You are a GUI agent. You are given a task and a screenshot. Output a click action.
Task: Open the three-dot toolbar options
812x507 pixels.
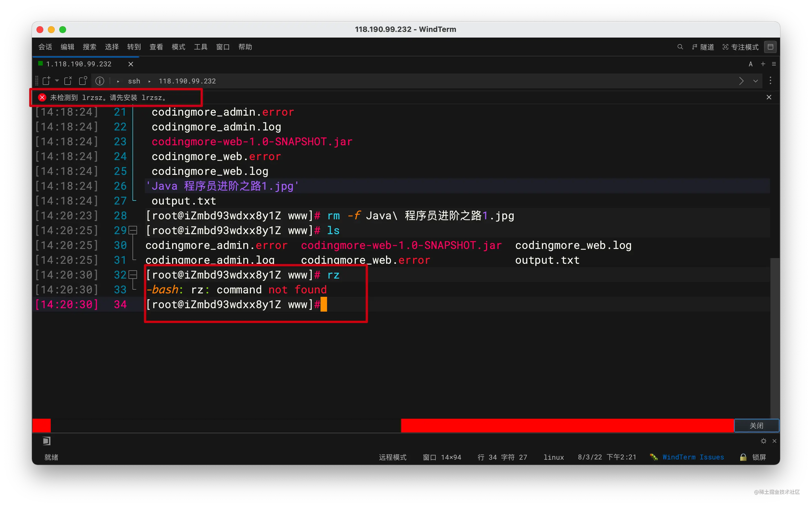coord(770,81)
